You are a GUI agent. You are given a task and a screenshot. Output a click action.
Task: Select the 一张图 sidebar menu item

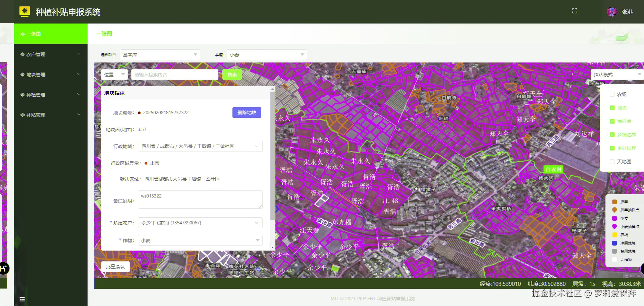click(x=51, y=34)
